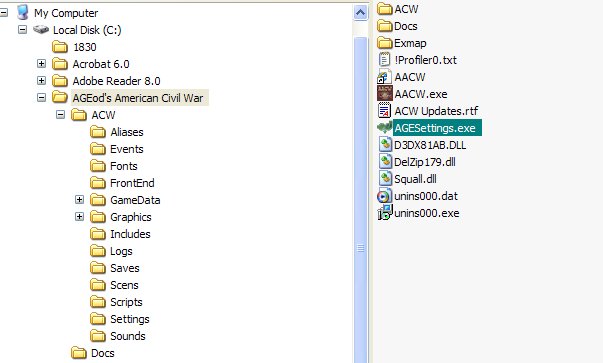The width and height of the screenshot is (603, 363).
Task: Select the 'Docs' label in the tree
Action: [103, 353]
